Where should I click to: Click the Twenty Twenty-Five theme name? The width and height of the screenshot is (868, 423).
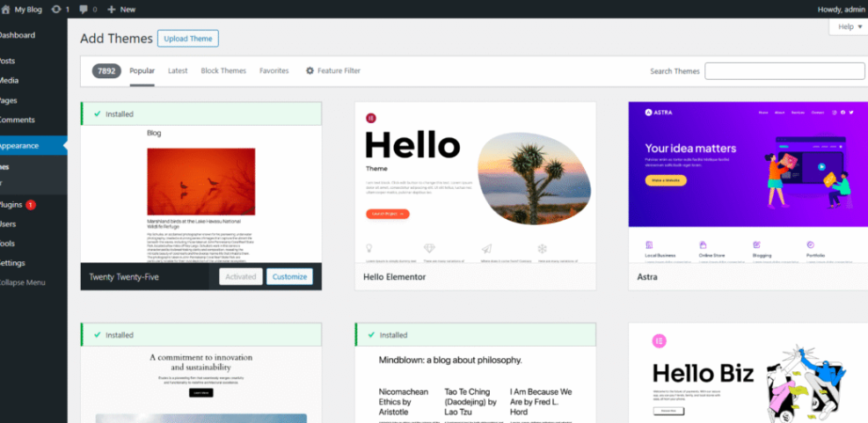[124, 276]
